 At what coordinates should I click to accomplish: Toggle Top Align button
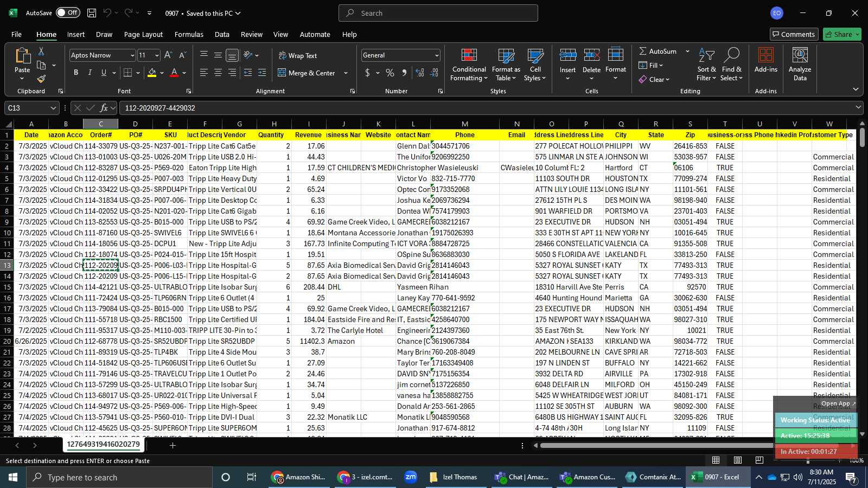204,55
